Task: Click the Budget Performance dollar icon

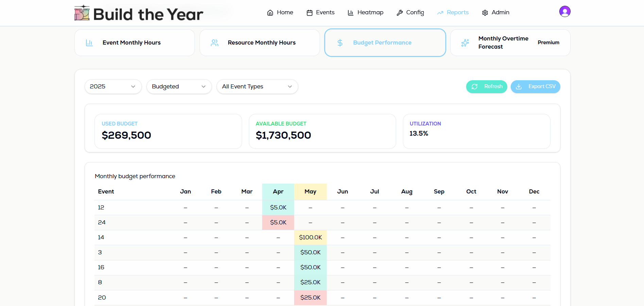Action: [x=340, y=43]
